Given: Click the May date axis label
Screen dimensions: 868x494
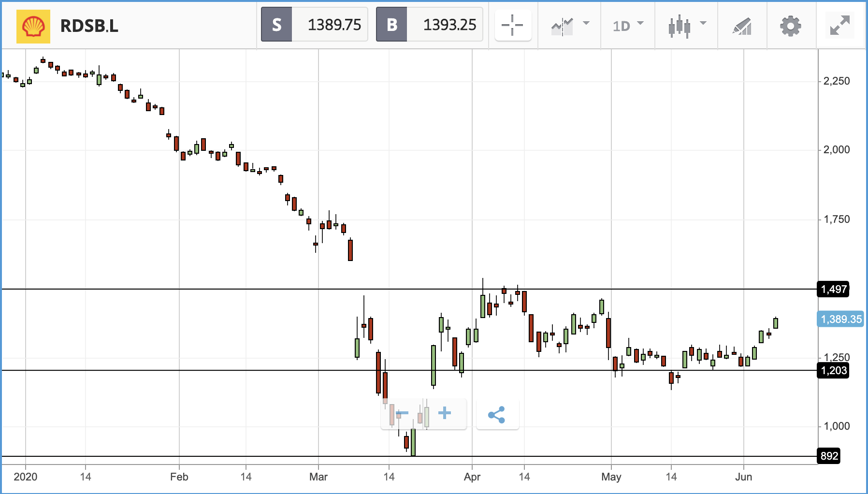Looking at the screenshot, I should (x=611, y=477).
